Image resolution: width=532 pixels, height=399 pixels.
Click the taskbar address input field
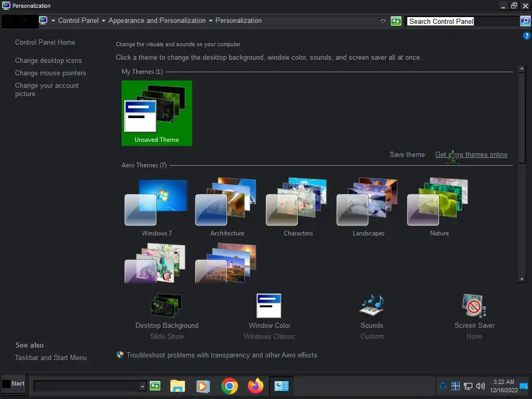coord(87,386)
